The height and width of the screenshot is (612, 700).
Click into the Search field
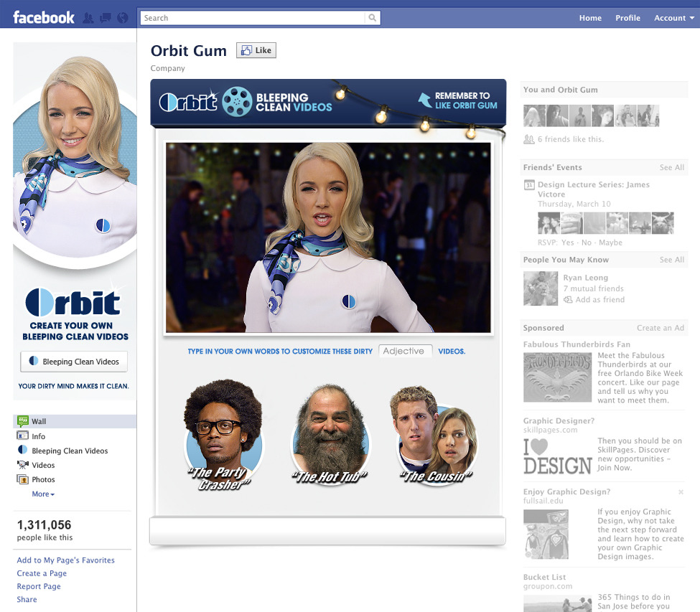(253, 18)
